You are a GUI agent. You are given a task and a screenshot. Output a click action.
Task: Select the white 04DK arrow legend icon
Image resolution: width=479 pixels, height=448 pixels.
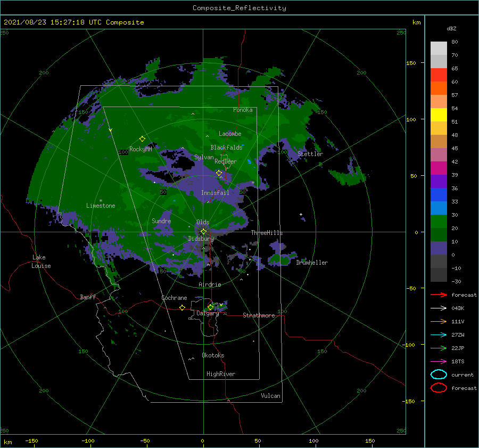[x=439, y=308]
